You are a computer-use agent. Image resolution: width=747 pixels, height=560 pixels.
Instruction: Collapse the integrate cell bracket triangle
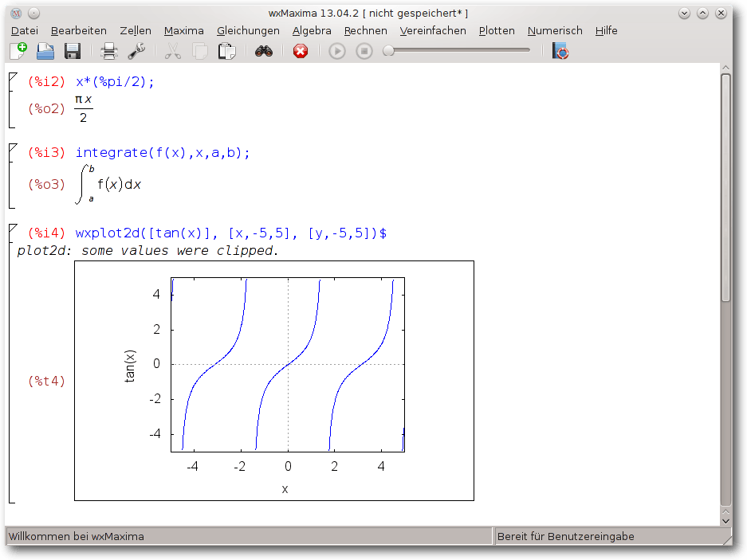pyautogui.click(x=13, y=147)
